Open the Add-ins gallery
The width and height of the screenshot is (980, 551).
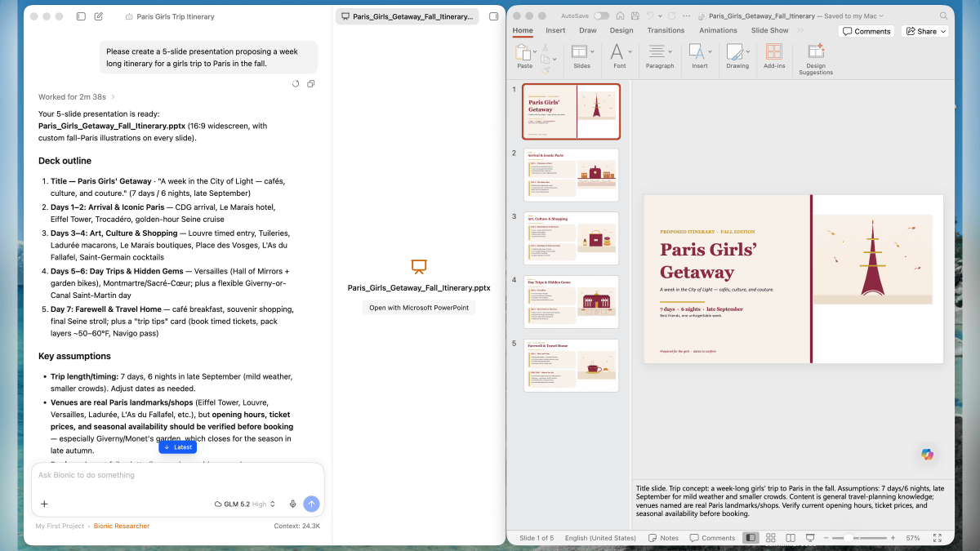pos(773,56)
